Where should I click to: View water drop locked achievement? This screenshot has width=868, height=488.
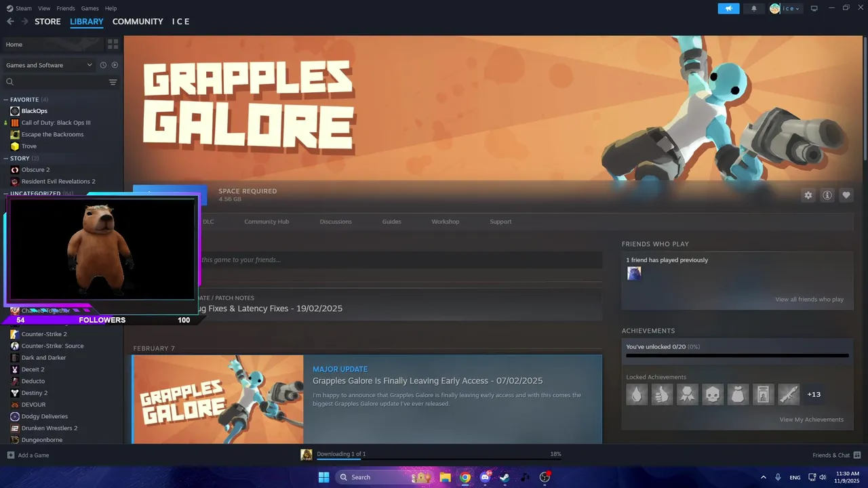637,394
